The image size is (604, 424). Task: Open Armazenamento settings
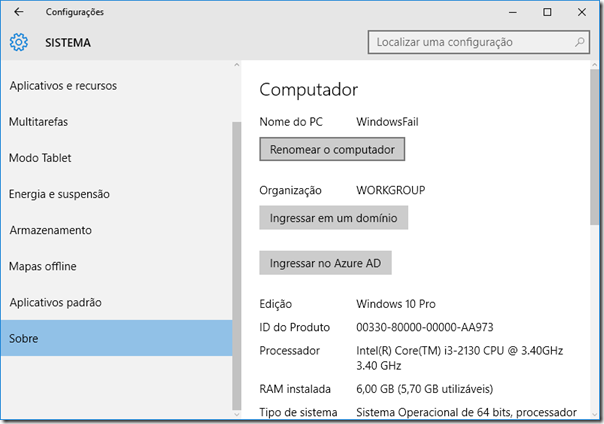click(x=116, y=230)
